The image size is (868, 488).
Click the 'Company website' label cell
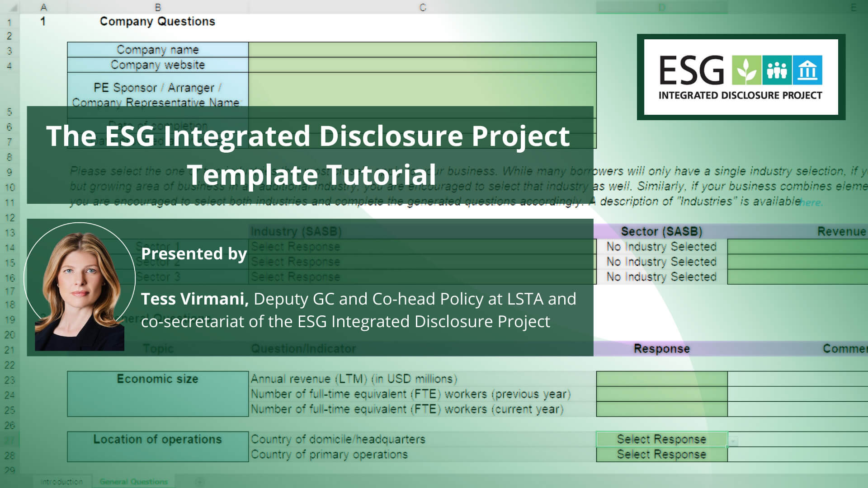(158, 65)
